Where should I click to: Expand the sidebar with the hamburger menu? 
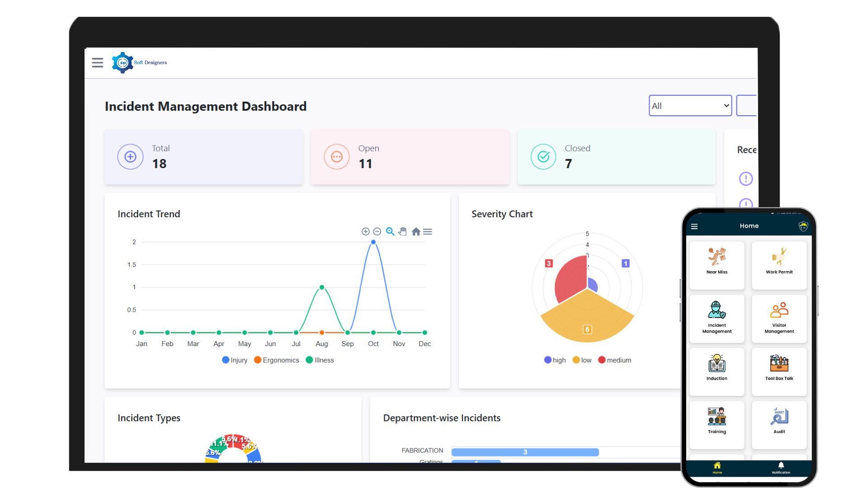(x=97, y=62)
